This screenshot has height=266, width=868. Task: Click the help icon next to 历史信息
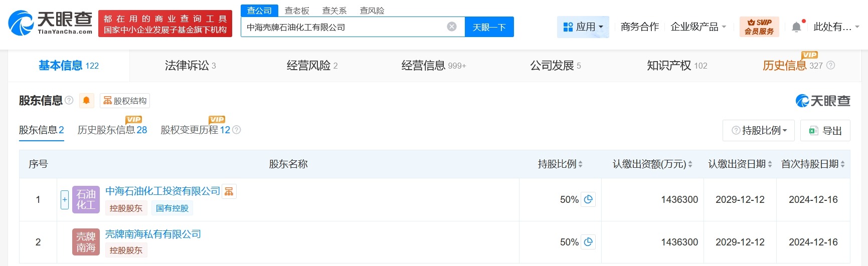(x=831, y=65)
